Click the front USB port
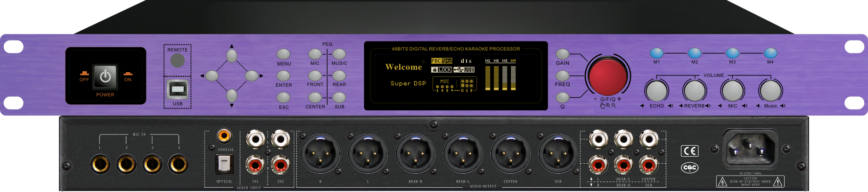The width and height of the screenshot is (868, 192). [x=177, y=89]
